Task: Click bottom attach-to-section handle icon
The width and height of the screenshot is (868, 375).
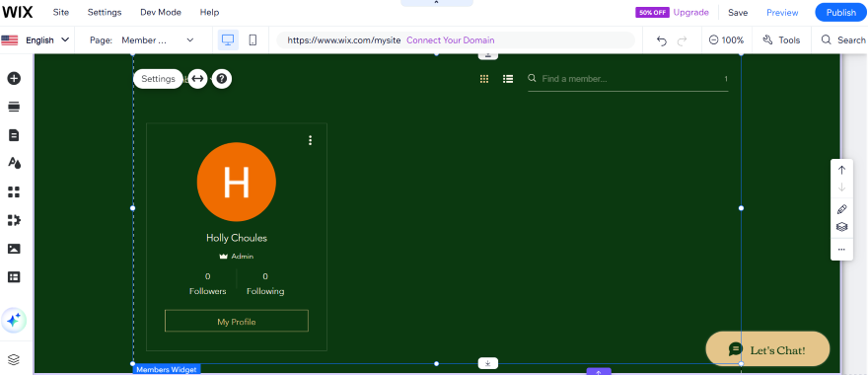Action: 488,363
